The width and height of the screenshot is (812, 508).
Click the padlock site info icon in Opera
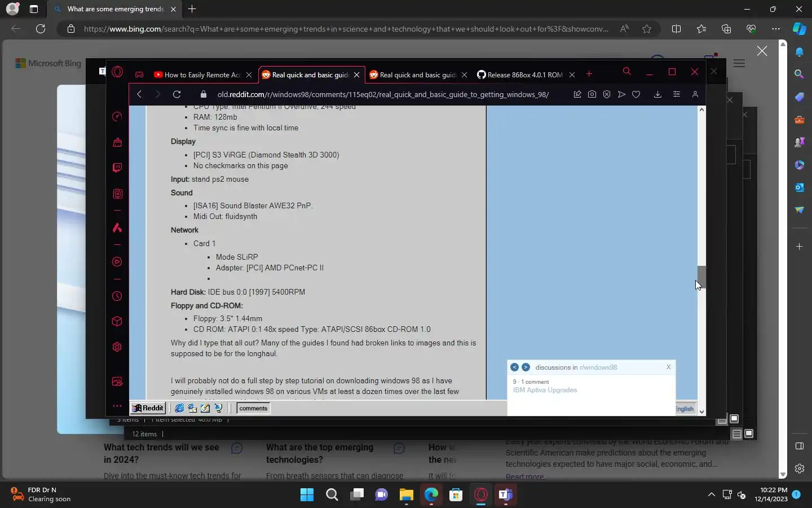tap(204, 94)
